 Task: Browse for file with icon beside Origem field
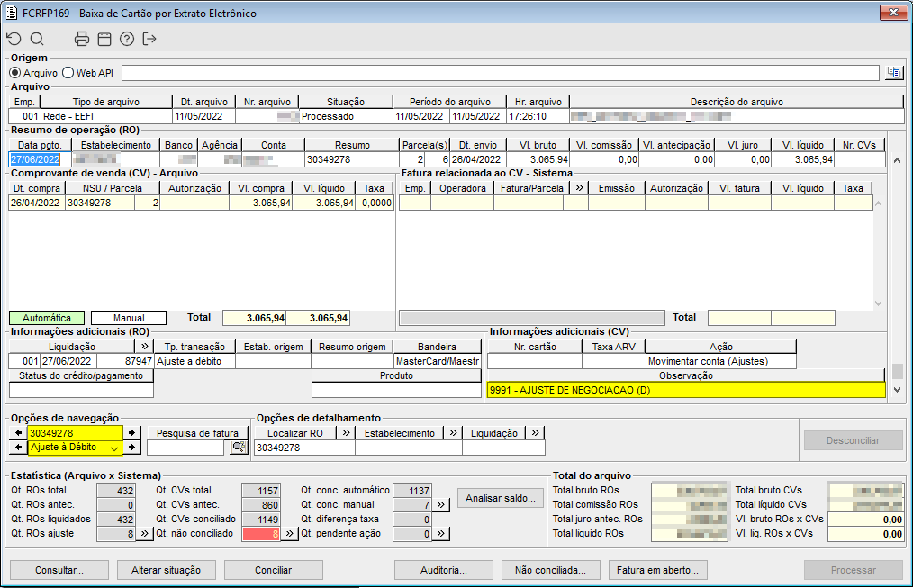(x=894, y=73)
